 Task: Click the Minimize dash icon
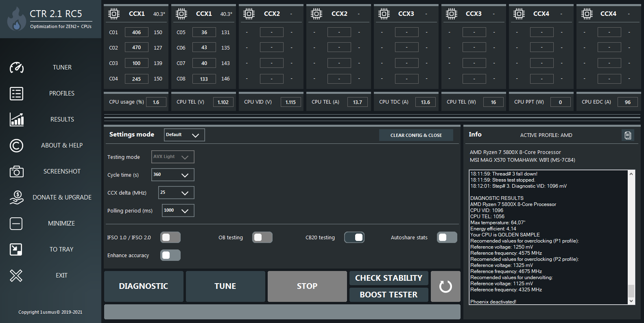pos(16,223)
